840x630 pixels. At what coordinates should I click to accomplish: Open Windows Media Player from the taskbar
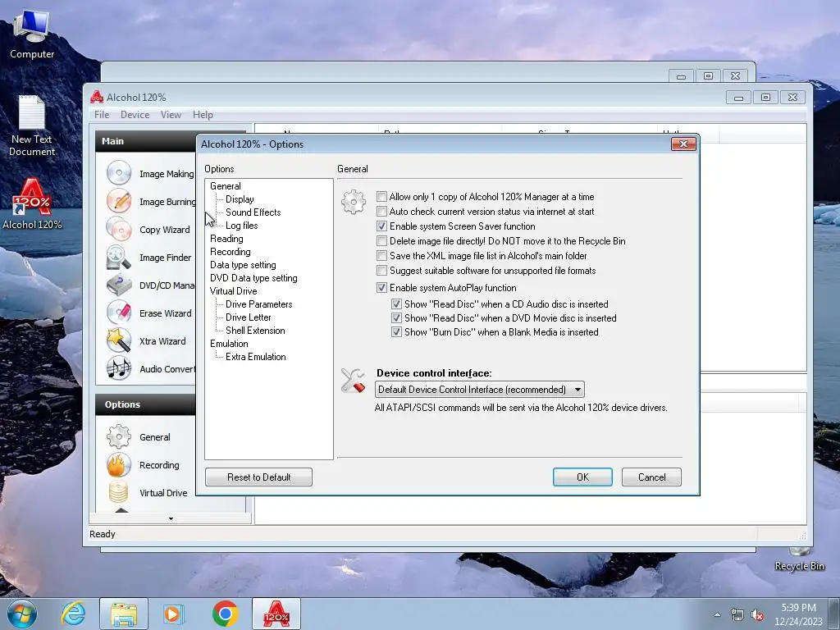tap(174, 614)
